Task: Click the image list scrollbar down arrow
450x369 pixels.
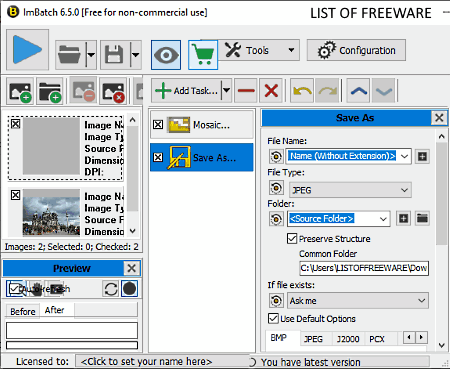Action: point(133,231)
